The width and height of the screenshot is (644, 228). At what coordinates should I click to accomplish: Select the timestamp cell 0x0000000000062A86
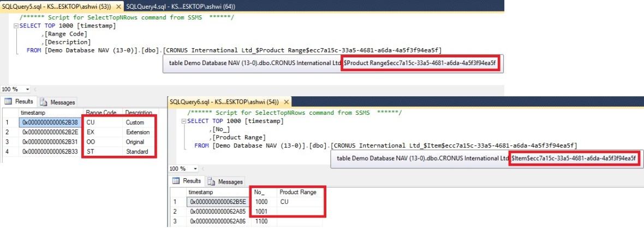click(218, 222)
